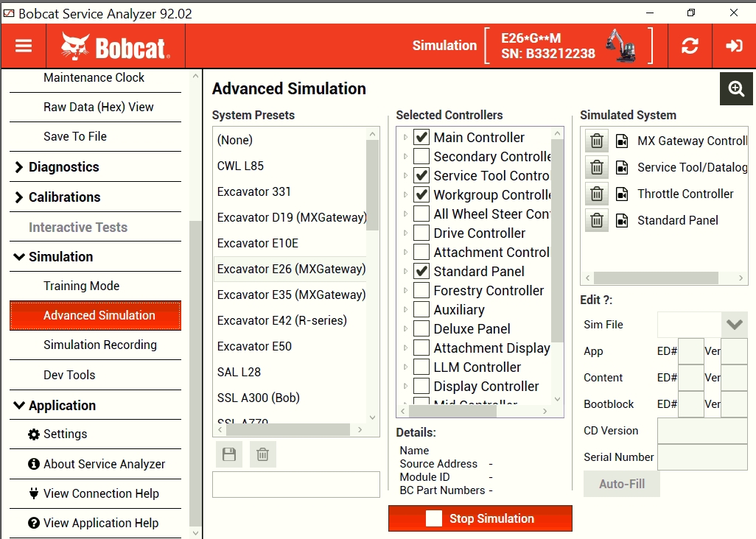Save the current system preset with the disk icon

[x=228, y=454]
